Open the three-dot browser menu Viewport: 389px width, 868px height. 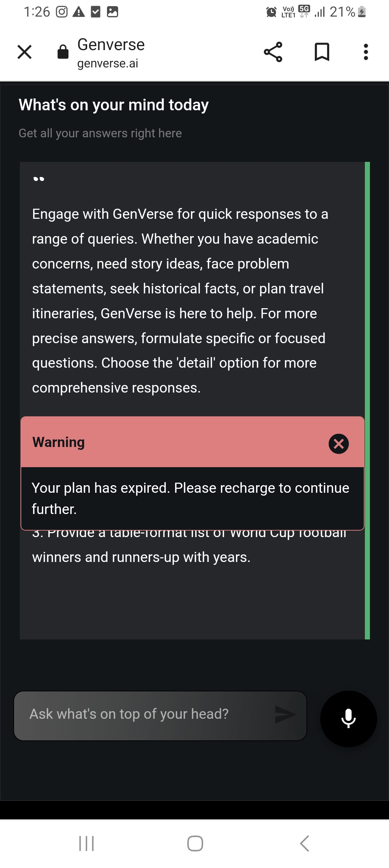point(366,52)
